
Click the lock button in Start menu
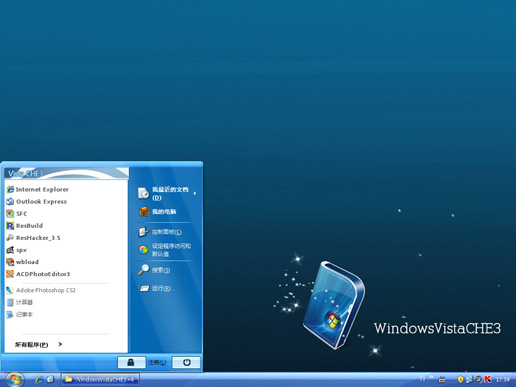(x=131, y=362)
